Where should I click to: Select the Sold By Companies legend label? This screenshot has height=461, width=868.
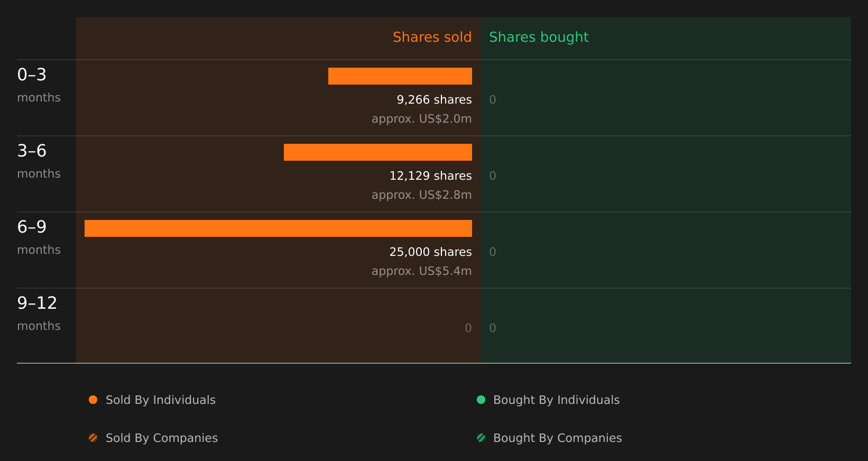(x=162, y=438)
